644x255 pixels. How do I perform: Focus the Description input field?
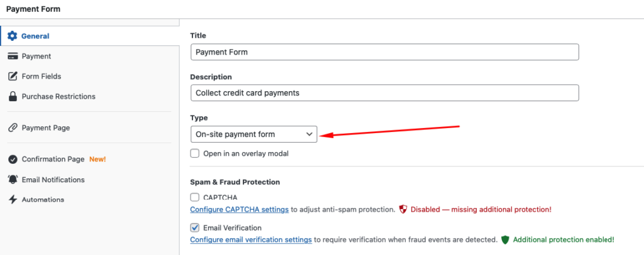coord(384,92)
